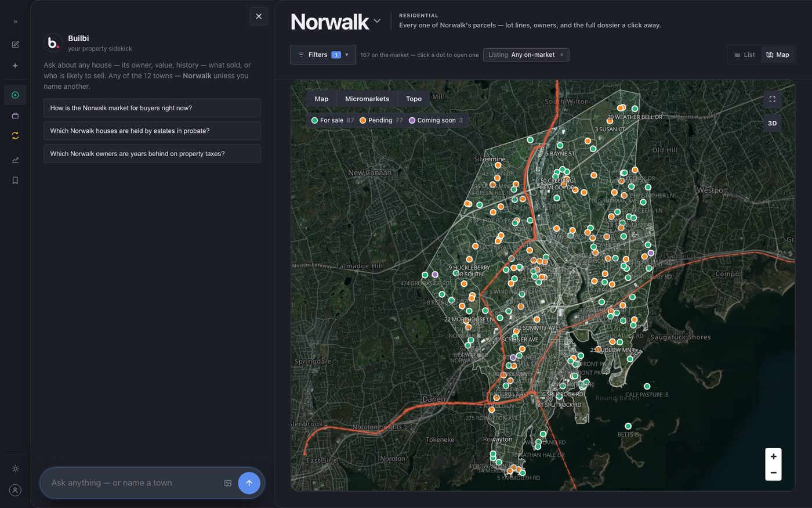812x508 pixels.
Task: Click the yellow refresh arrows sidebar icon
Action: [x=15, y=136]
